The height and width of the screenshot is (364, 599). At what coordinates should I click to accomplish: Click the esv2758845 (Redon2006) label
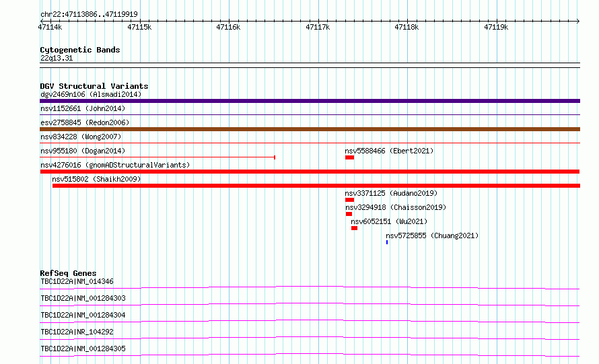point(85,122)
